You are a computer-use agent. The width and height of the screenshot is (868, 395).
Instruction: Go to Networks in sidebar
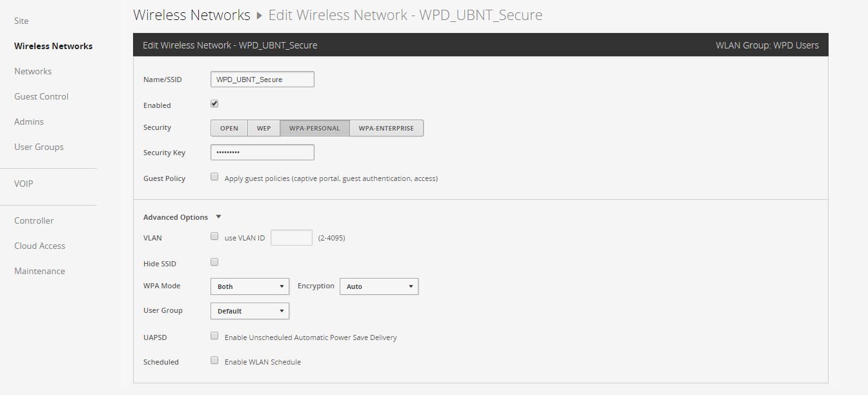pos(33,71)
